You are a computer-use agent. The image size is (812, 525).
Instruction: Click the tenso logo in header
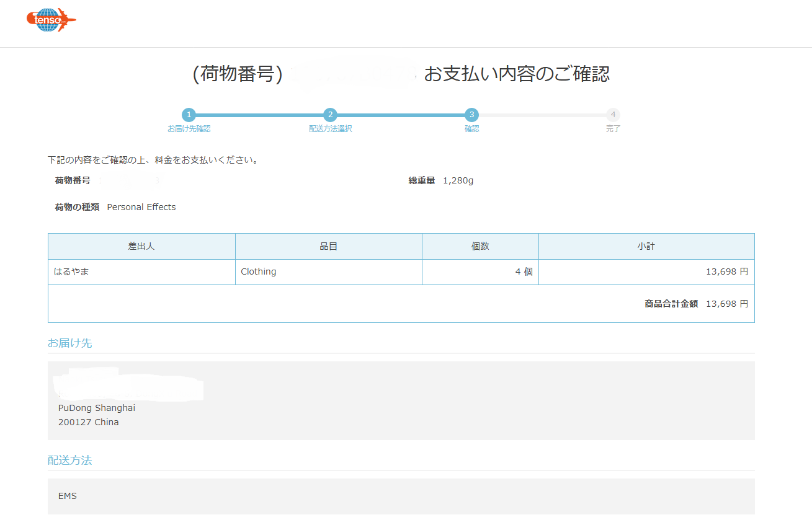click(51, 20)
